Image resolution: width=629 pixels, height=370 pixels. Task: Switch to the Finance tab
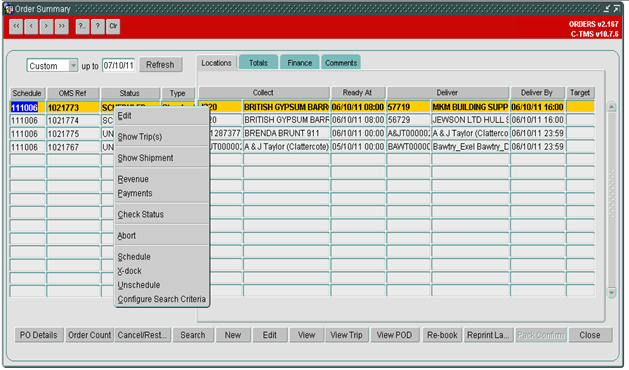pos(300,63)
